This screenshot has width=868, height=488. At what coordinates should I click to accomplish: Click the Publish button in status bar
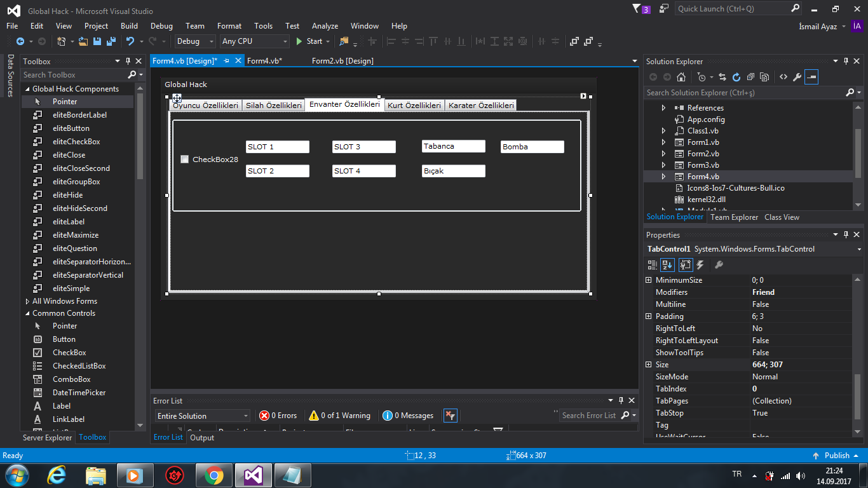pos(837,456)
